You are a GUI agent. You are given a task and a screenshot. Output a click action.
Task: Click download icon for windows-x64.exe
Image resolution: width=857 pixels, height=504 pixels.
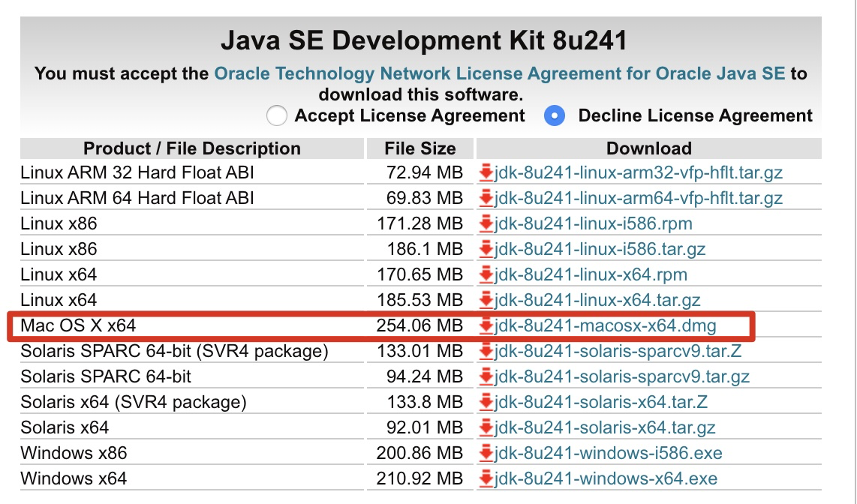coord(486,479)
